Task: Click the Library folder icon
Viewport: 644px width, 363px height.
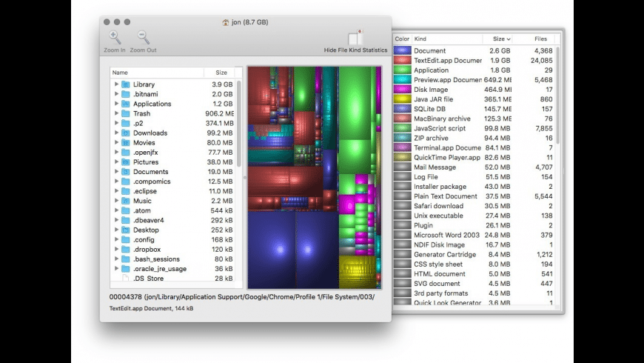Action: pos(125,84)
